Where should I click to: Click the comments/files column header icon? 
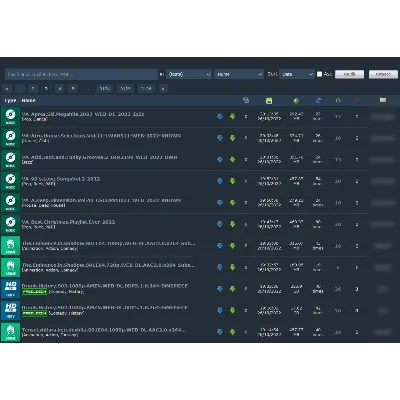(x=246, y=100)
